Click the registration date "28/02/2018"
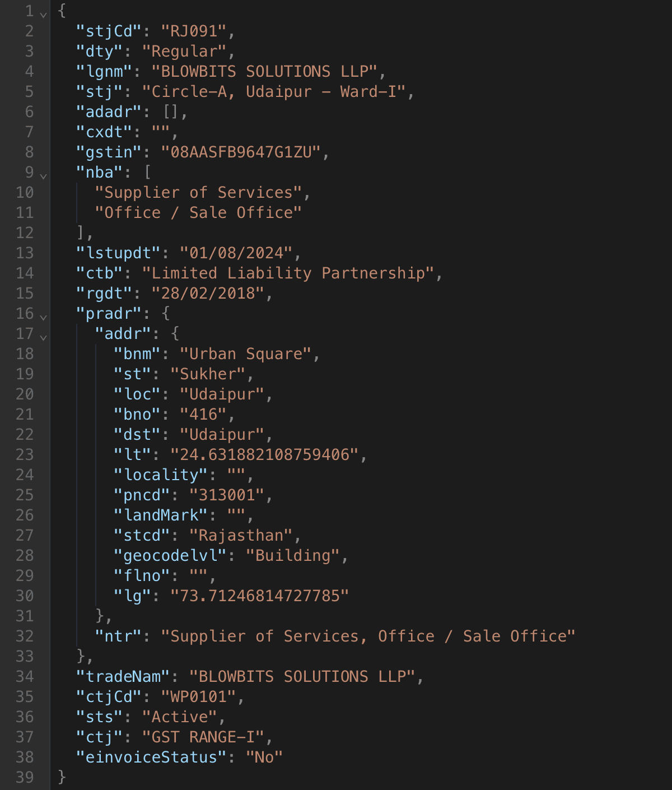 pyautogui.click(x=207, y=293)
